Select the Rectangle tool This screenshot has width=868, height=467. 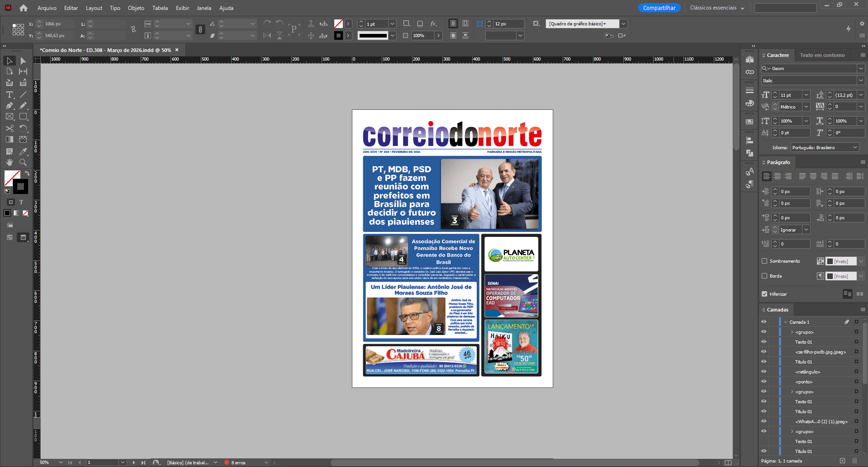point(23,117)
